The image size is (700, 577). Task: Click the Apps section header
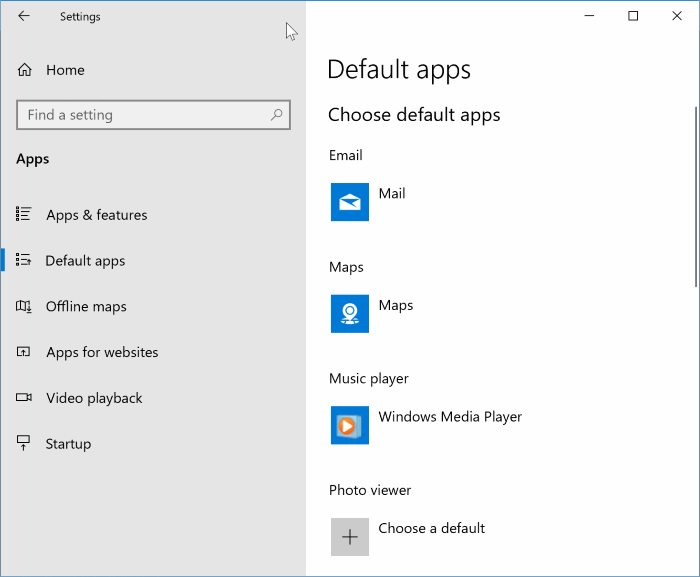(x=33, y=159)
